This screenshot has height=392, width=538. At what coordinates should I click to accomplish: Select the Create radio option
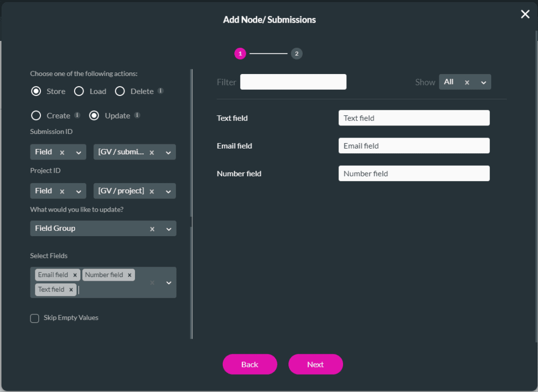[x=36, y=115]
